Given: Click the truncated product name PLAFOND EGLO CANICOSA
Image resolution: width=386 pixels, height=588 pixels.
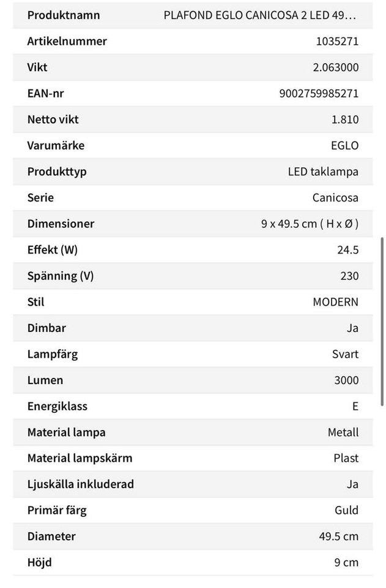Looking at the screenshot, I should (260, 15).
